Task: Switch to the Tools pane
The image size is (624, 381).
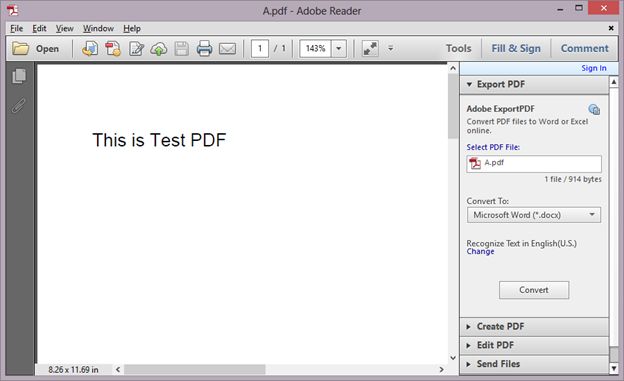Action: point(458,49)
